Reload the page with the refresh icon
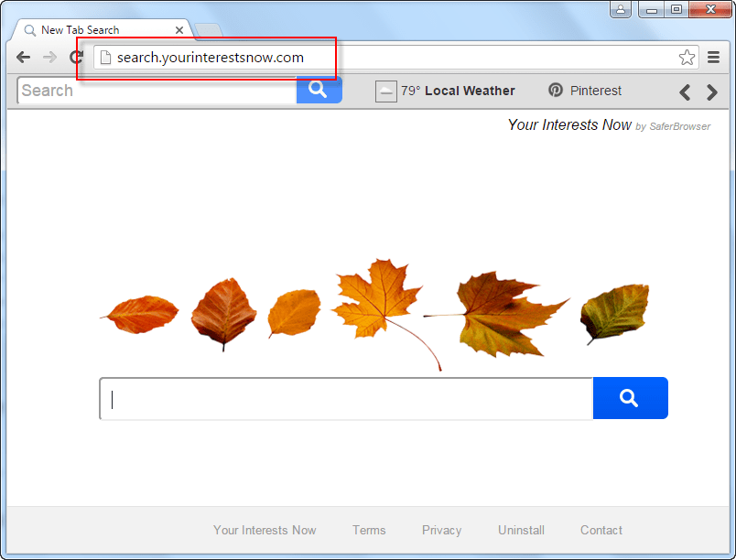 click(x=76, y=58)
